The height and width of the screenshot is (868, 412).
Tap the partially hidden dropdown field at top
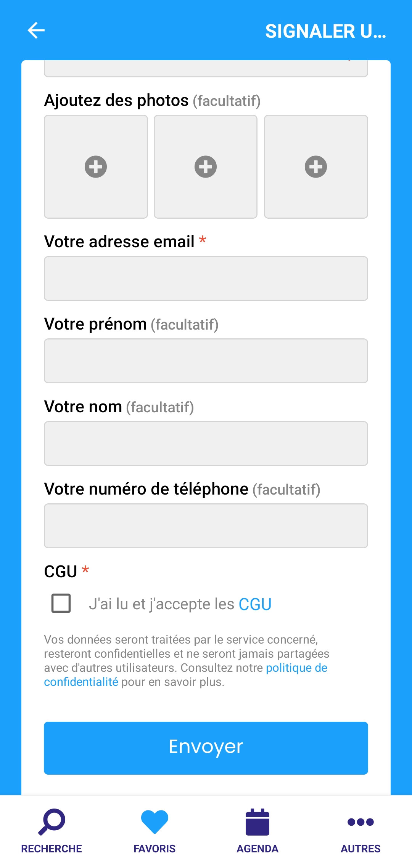(x=206, y=69)
